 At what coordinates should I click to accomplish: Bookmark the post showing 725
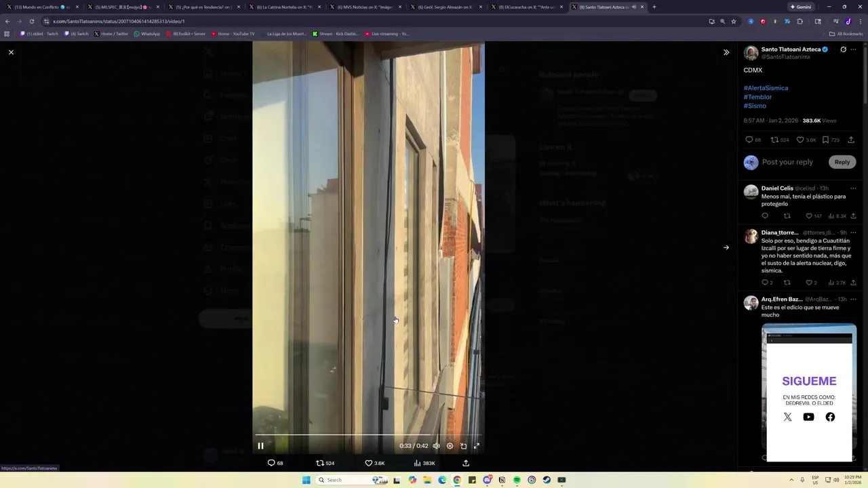831,140
